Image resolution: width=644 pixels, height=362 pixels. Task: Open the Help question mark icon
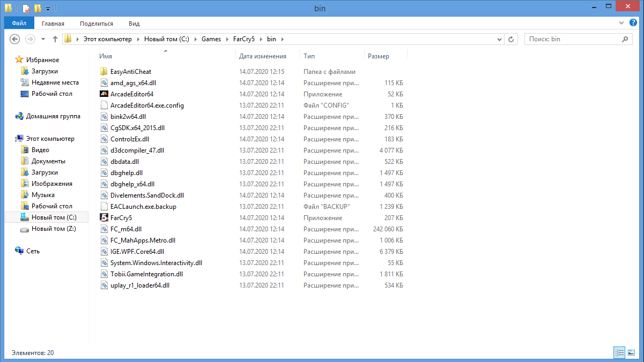coord(635,23)
